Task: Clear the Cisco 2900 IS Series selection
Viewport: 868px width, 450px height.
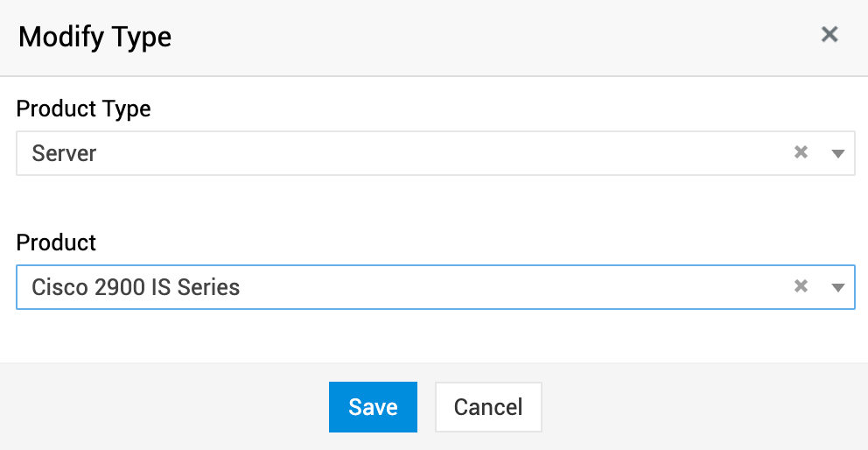Action: 801,285
